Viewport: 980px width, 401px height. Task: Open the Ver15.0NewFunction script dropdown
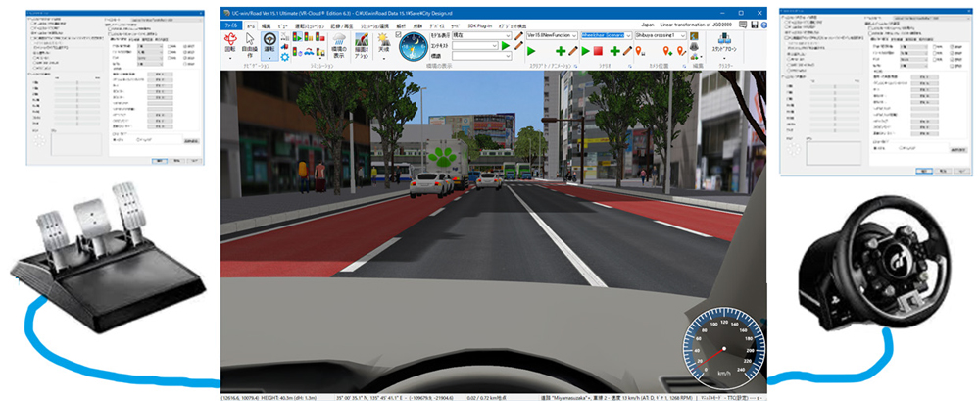[x=574, y=35]
